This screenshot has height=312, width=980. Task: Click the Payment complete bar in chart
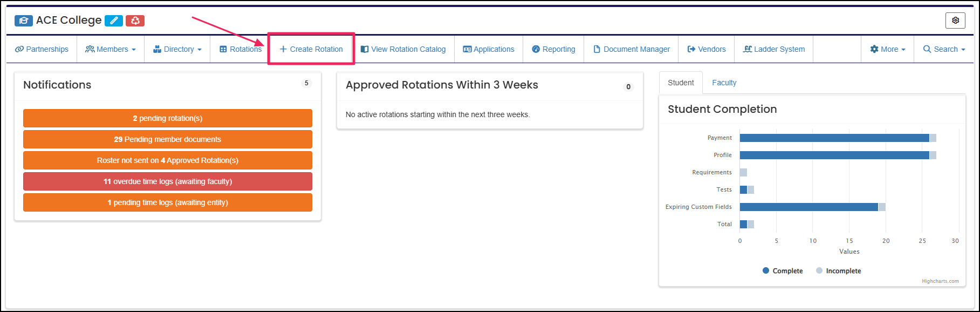pos(834,138)
